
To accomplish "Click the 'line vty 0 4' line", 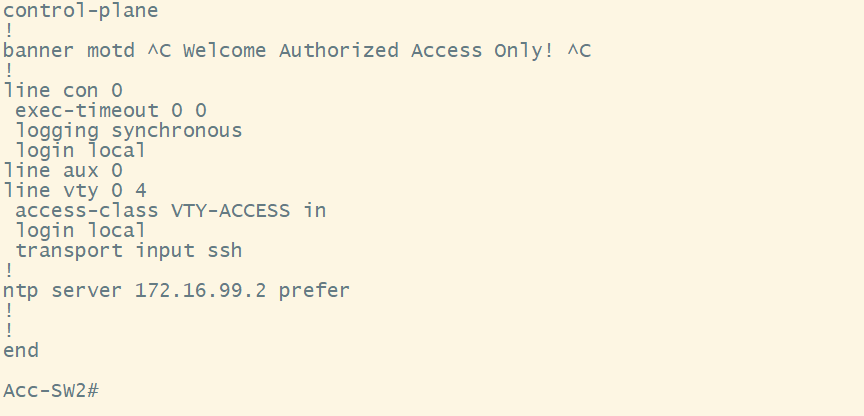I will point(75,191).
